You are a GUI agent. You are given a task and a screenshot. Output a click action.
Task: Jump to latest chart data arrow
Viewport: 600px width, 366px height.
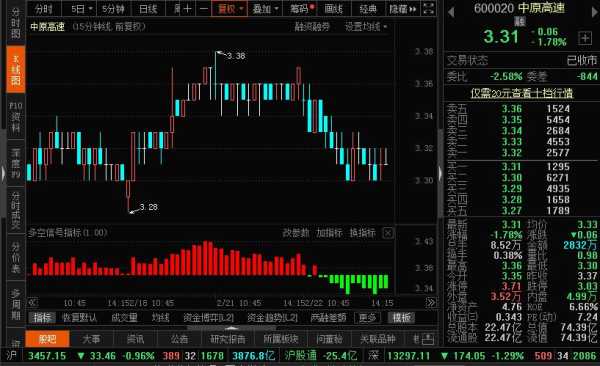pos(431,303)
